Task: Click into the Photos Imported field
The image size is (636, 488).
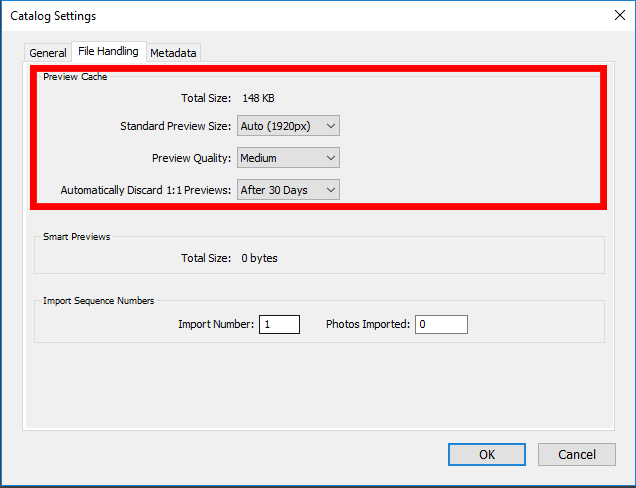Action: point(441,325)
